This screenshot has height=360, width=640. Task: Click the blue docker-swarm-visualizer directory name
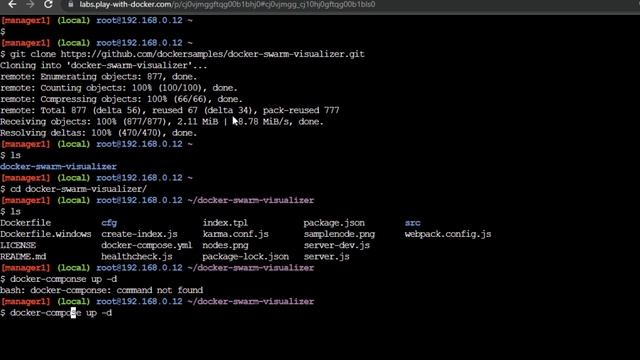(x=58, y=167)
